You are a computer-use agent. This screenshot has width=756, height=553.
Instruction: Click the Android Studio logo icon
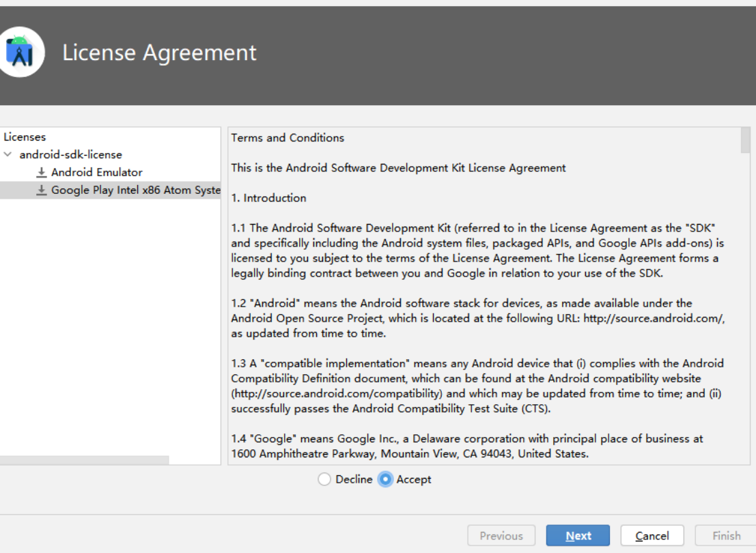click(x=20, y=52)
